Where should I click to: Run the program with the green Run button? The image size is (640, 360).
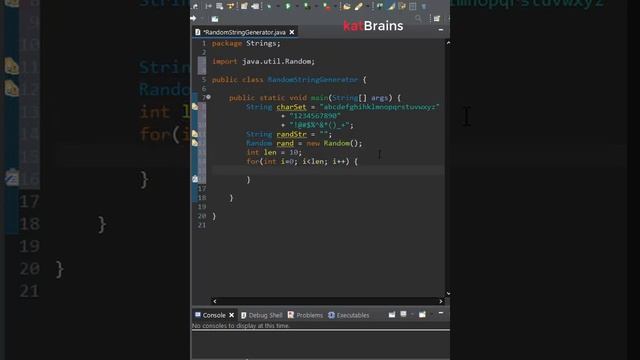point(288,6)
